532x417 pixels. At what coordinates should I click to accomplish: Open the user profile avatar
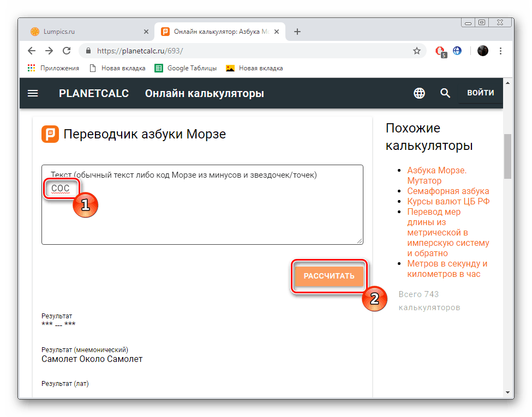[x=482, y=51]
